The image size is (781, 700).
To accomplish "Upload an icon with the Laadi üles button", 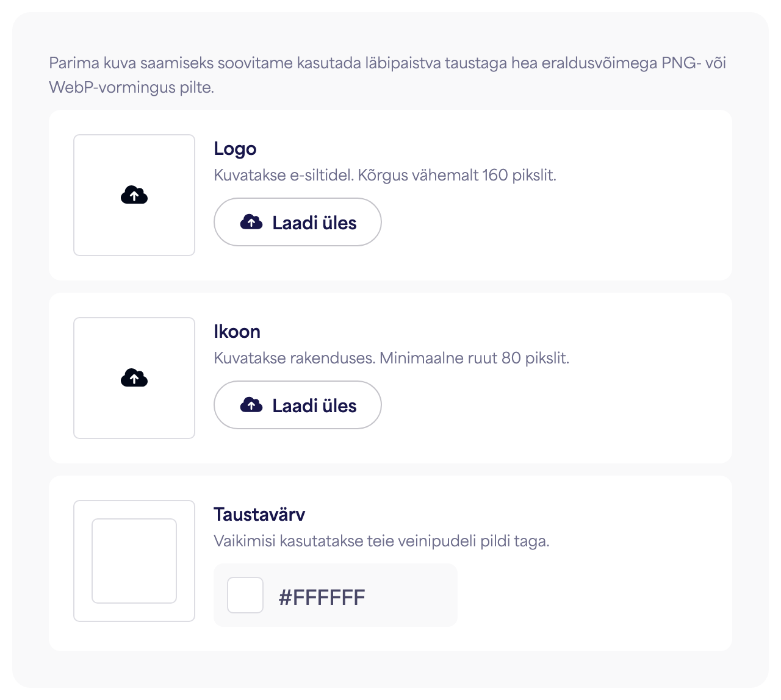I will coord(298,405).
